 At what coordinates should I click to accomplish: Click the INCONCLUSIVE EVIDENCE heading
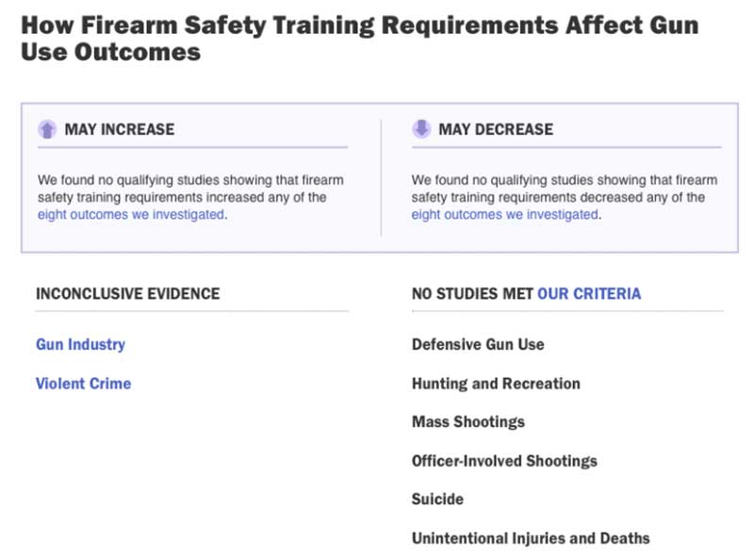pyautogui.click(x=128, y=293)
